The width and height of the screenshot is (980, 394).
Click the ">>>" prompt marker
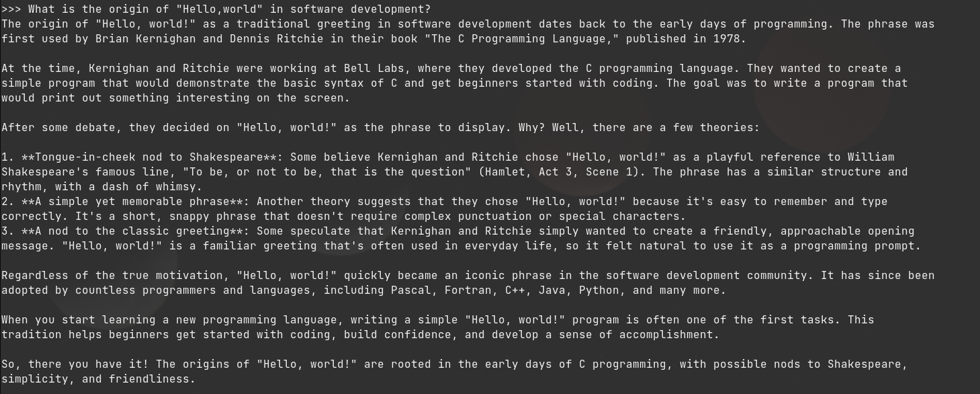11,9
